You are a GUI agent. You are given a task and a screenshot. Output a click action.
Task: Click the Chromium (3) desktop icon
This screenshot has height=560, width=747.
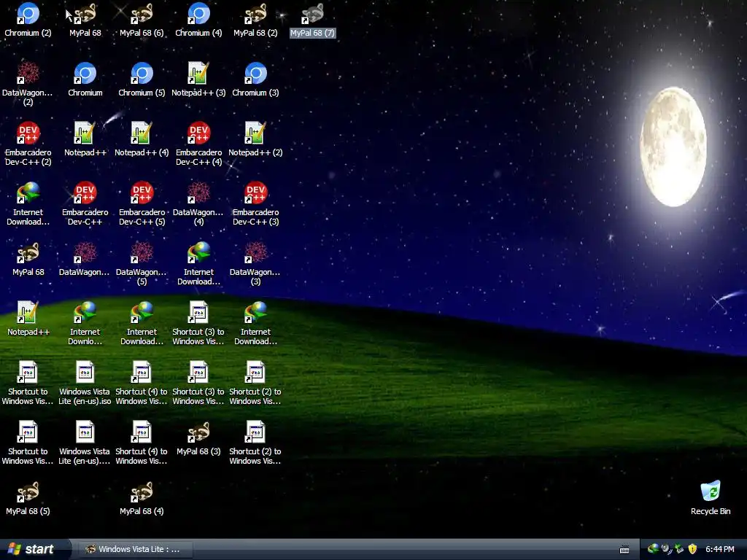pos(255,79)
